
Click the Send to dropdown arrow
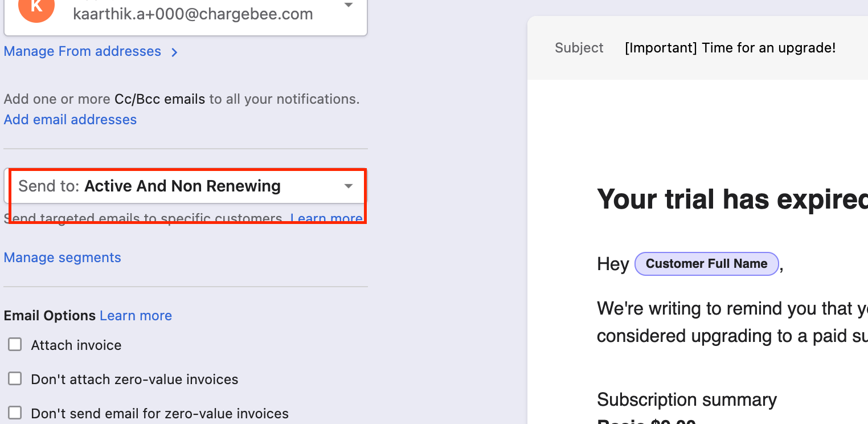pyautogui.click(x=349, y=186)
